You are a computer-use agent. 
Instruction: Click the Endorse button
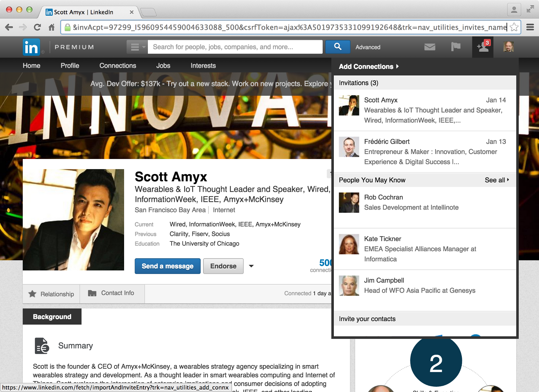point(223,266)
